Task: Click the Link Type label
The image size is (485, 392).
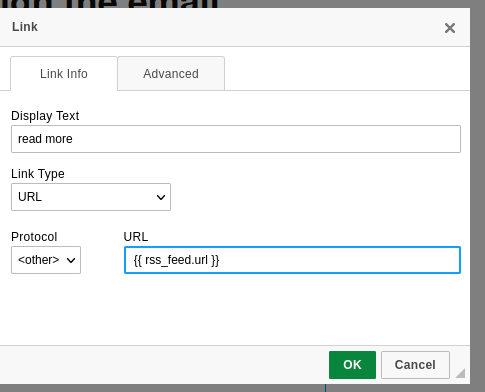Action: 38,174
